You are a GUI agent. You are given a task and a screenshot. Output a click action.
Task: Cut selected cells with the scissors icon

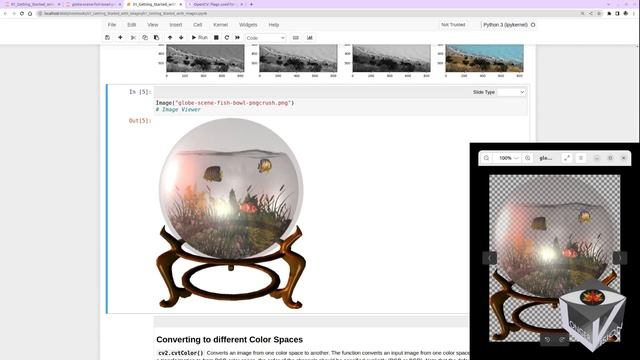(x=133, y=38)
